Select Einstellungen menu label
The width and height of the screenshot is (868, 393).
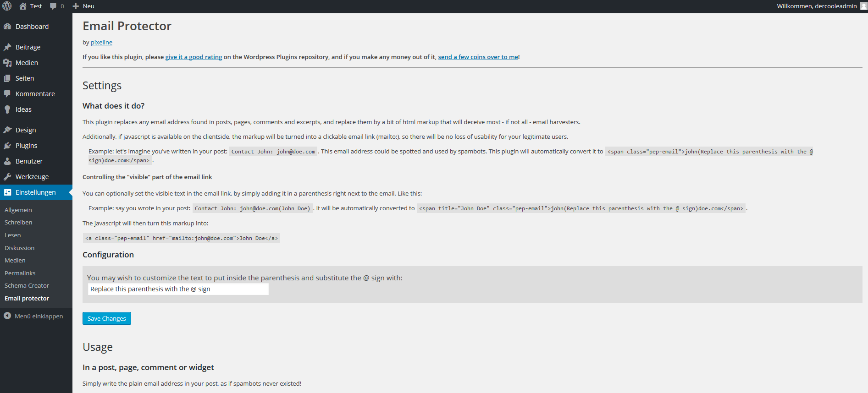36,192
